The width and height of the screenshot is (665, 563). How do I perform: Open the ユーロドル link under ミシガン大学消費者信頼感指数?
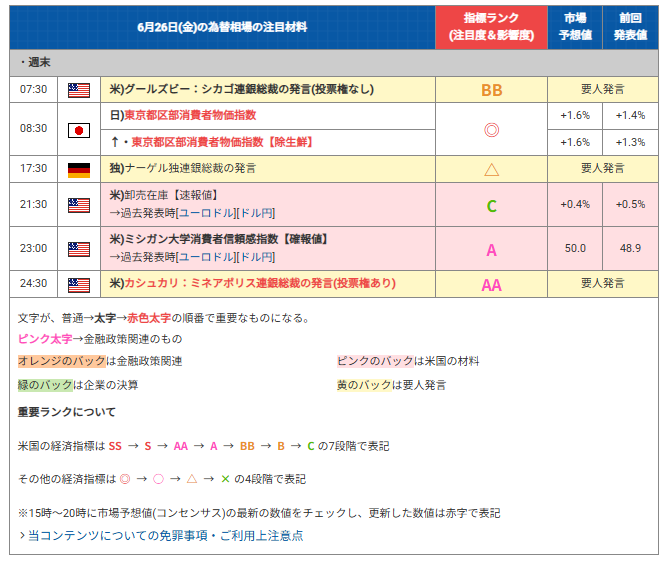207,257
